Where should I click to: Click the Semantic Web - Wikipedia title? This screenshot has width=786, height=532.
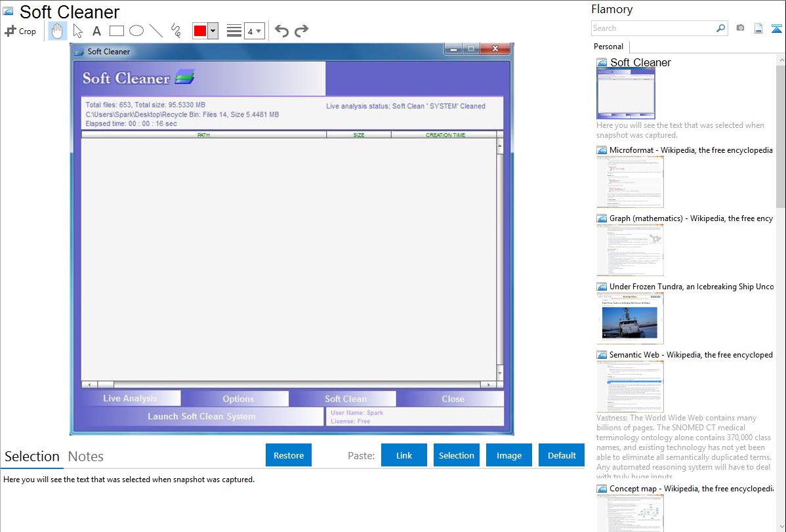coord(691,354)
